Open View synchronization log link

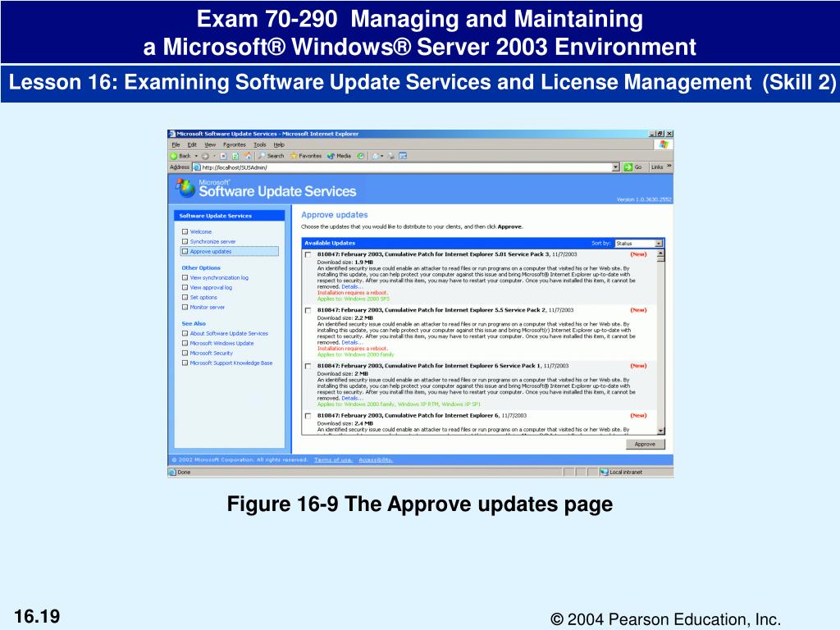click(x=219, y=277)
